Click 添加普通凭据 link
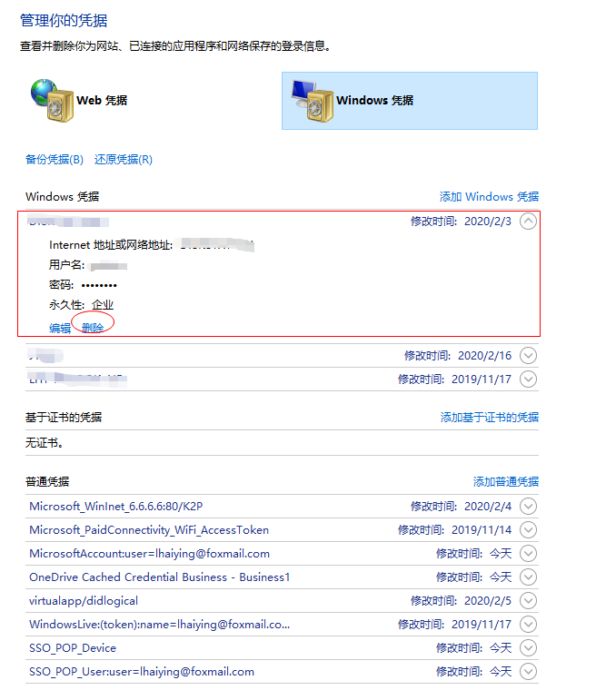Screen dimensions: 596x700 (x=505, y=482)
